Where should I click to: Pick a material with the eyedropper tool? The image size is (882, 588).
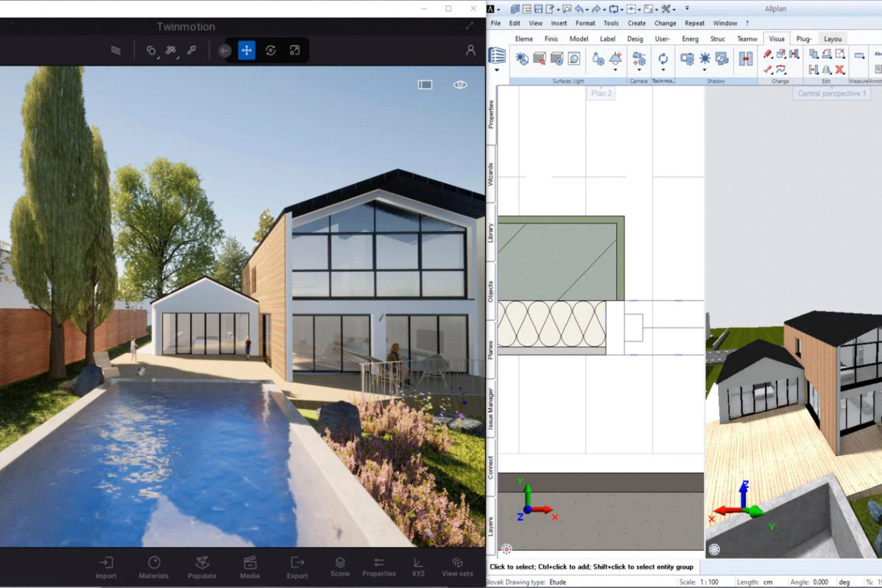[x=192, y=50]
